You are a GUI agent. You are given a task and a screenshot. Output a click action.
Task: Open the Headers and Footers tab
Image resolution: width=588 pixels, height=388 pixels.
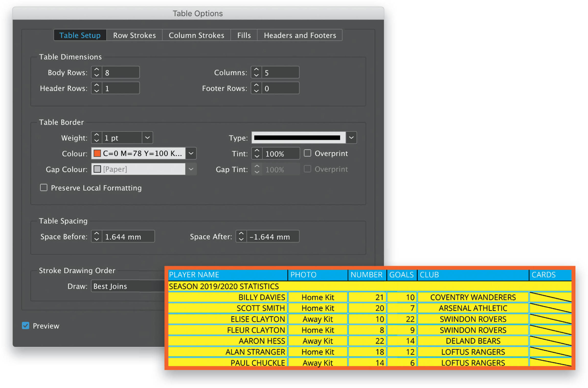pyautogui.click(x=300, y=35)
